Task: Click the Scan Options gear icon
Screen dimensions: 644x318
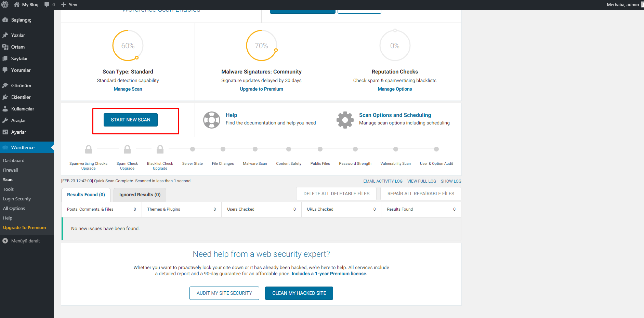Action: (x=345, y=120)
